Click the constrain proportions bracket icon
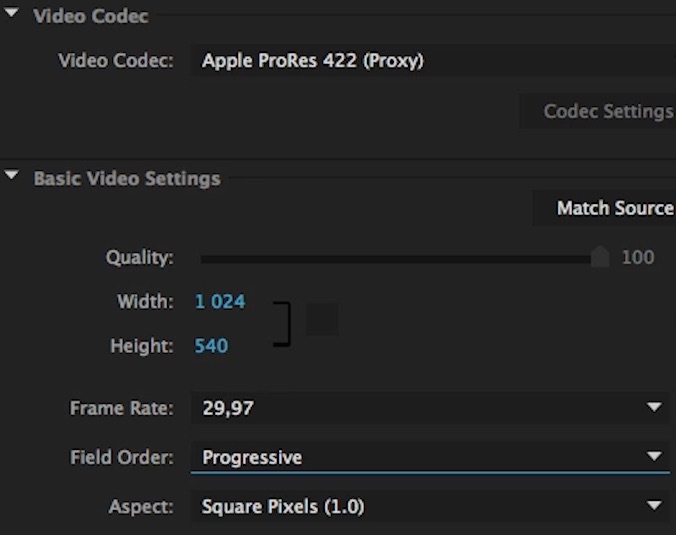This screenshot has width=676, height=535. (283, 323)
